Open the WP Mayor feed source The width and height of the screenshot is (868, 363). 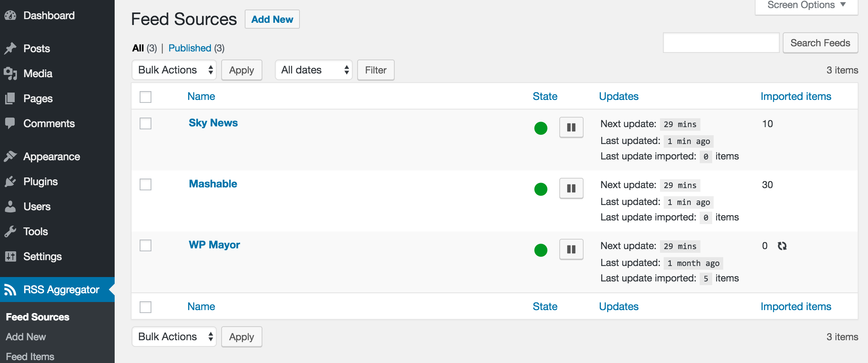click(x=214, y=245)
